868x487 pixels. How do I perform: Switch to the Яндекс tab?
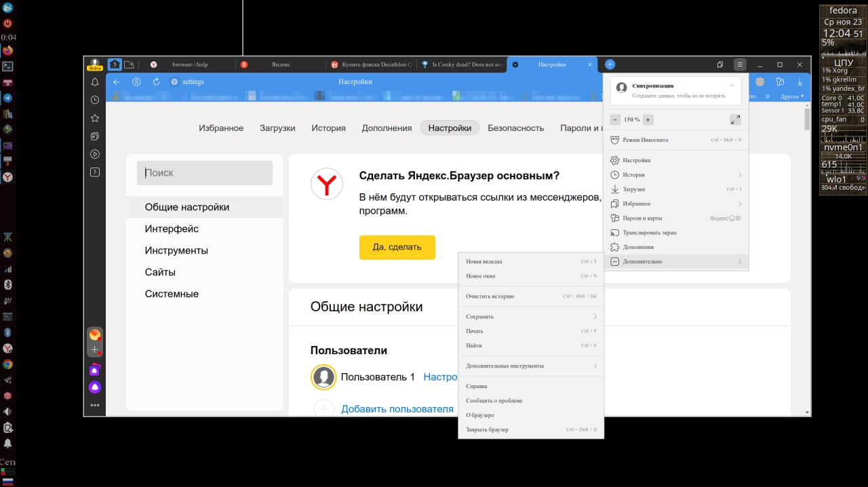point(279,64)
